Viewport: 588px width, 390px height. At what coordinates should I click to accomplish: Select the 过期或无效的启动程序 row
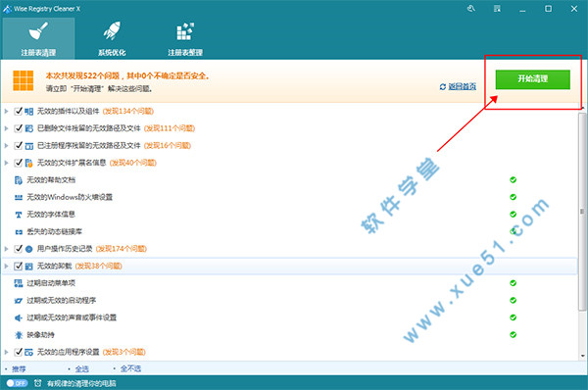289,301
